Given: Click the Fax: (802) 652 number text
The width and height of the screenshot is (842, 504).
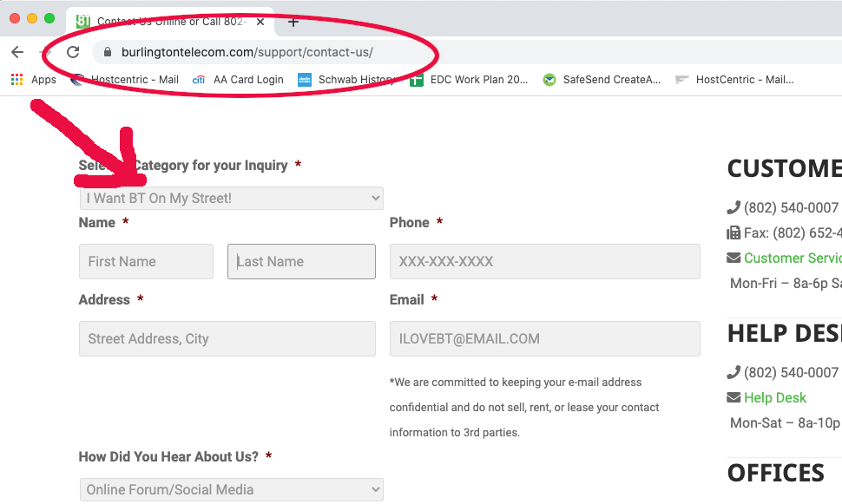Looking at the screenshot, I should (793, 233).
